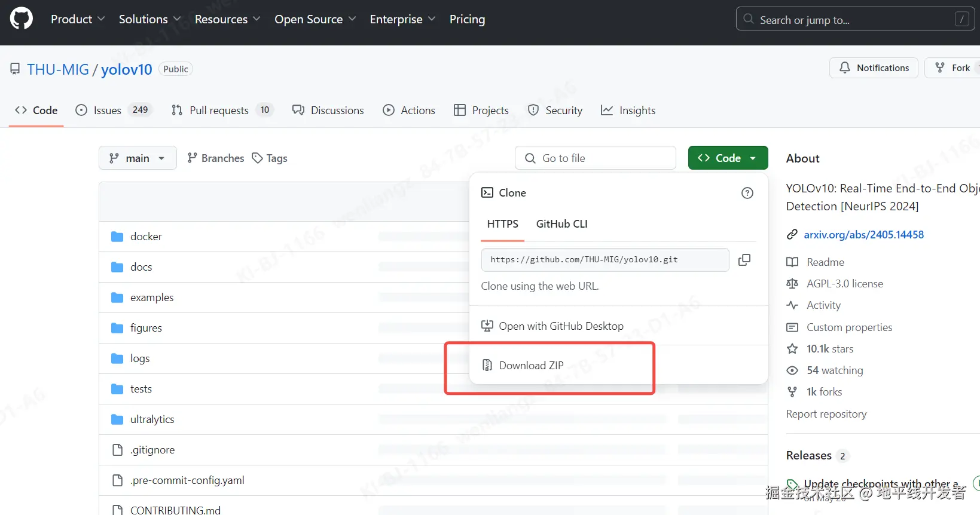Open the .pre-commit-config.yaml file
Image resolution: width=980 pixels, height=515 pixels.
187,480
